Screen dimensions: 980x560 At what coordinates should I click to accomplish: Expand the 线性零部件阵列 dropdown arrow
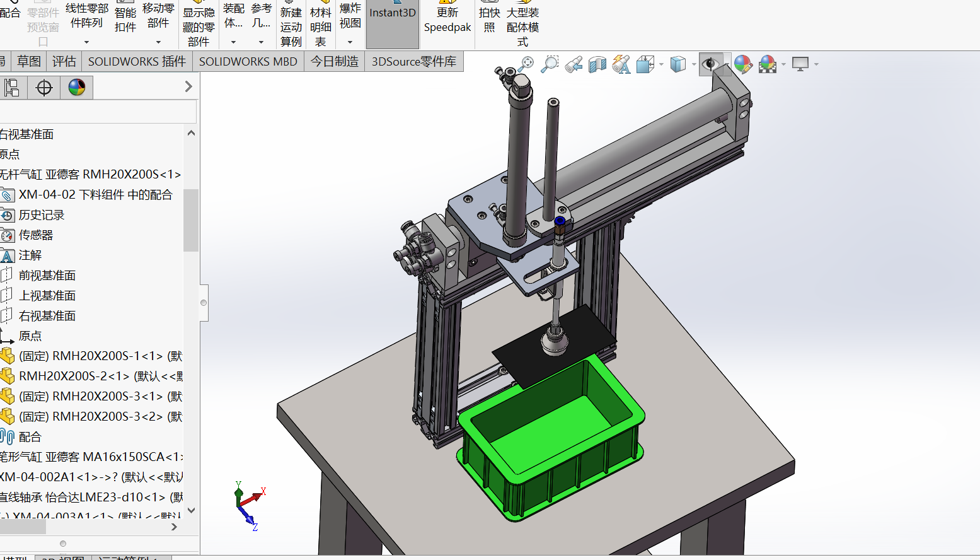(x=86, y=42)
